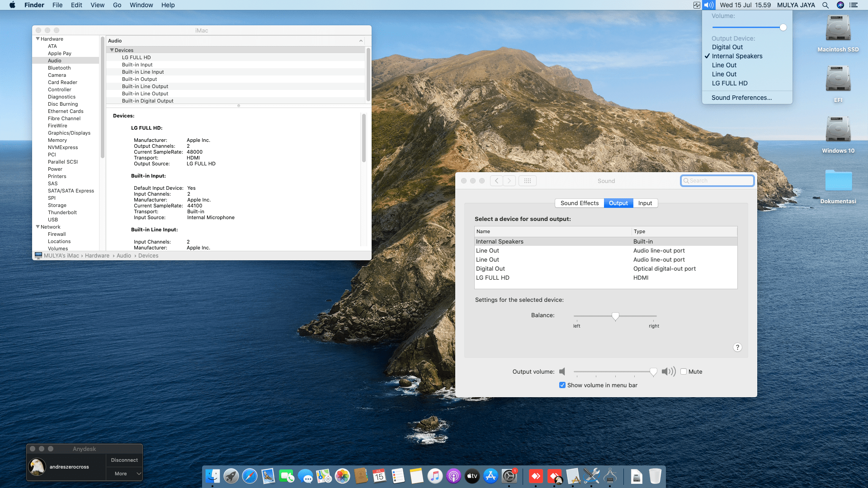Image resolution: width=868 pixels, height=488 pixels.
Task: Open Reminders from the Dock
Action: click(x=398, y=476)
